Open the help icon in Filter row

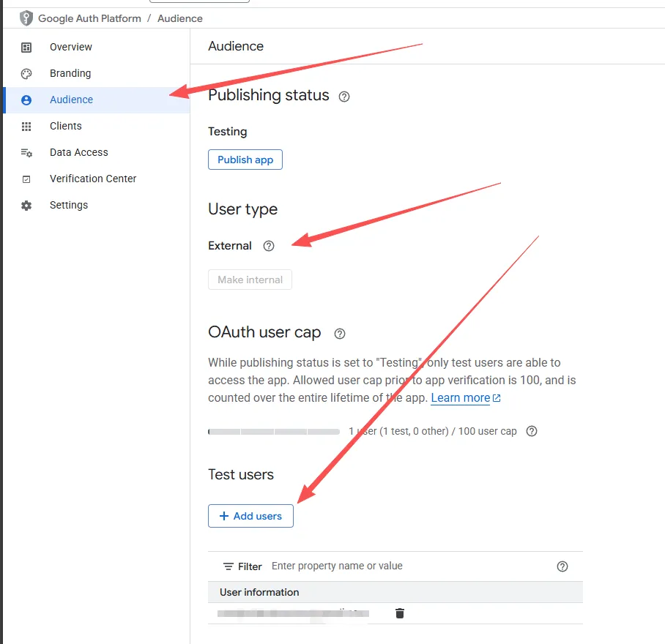[x=562, y=566]
